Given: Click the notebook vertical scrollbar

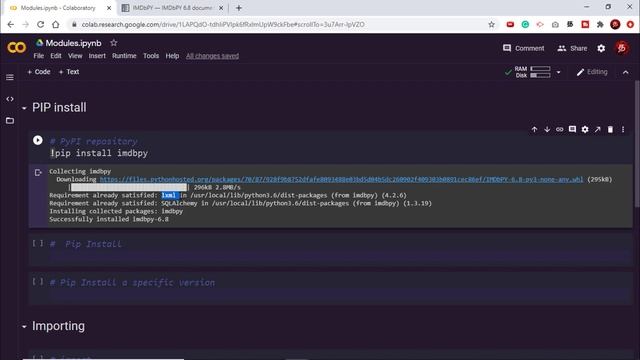Looking at the screenshot, I should point(636,143).
